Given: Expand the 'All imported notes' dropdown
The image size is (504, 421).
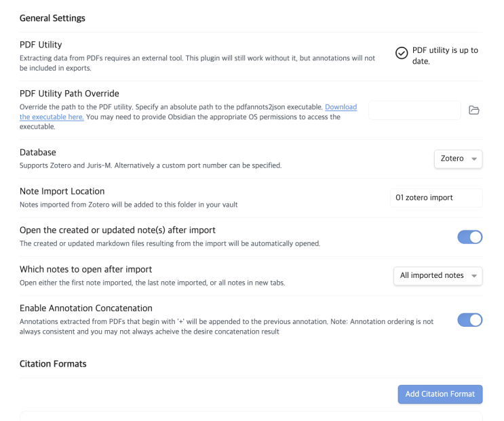Looking at the screenshot, I should click(x=438, y=275).
